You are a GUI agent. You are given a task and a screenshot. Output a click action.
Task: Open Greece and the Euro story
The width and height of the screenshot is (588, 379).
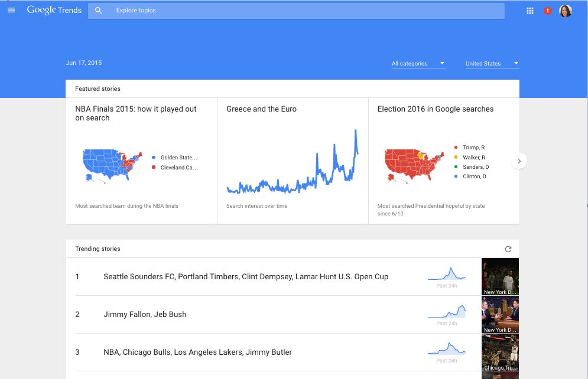pyautogui.click(x=293, y=161)
